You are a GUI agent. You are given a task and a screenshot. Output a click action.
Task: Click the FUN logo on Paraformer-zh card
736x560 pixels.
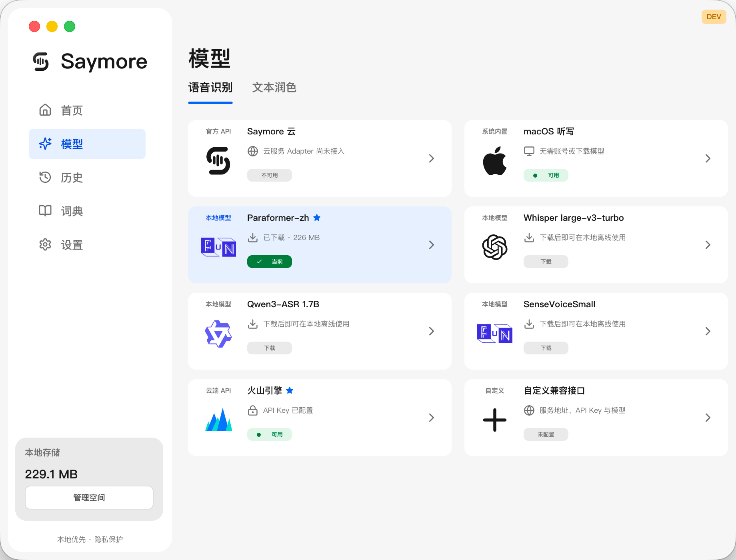[x=218, y=247]
